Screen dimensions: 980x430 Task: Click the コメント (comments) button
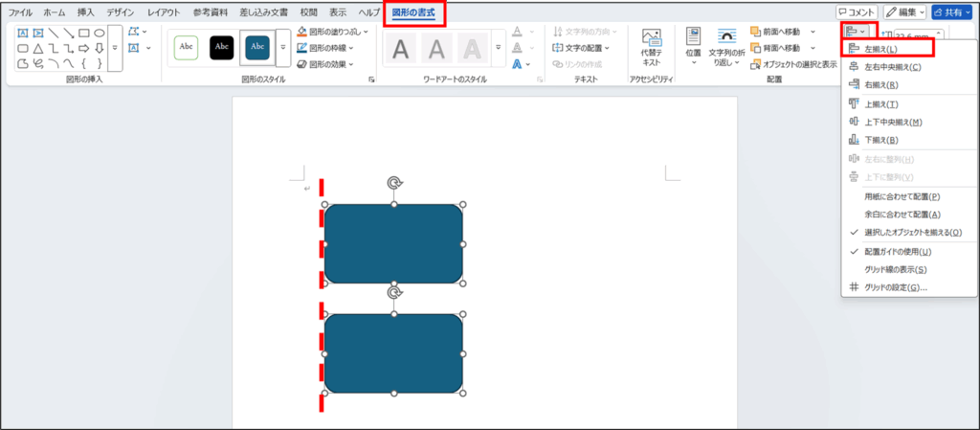coord(856,12)
